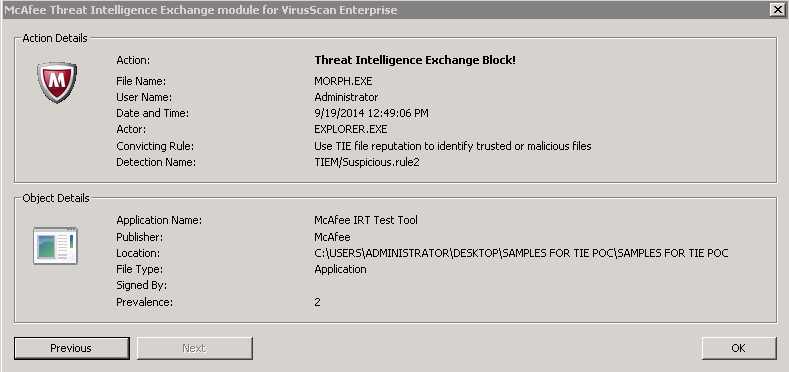This screenshot has height=372, width=789.
Task: Click the McAfee IRT Test Tool application name
Action: pos(366,220)
